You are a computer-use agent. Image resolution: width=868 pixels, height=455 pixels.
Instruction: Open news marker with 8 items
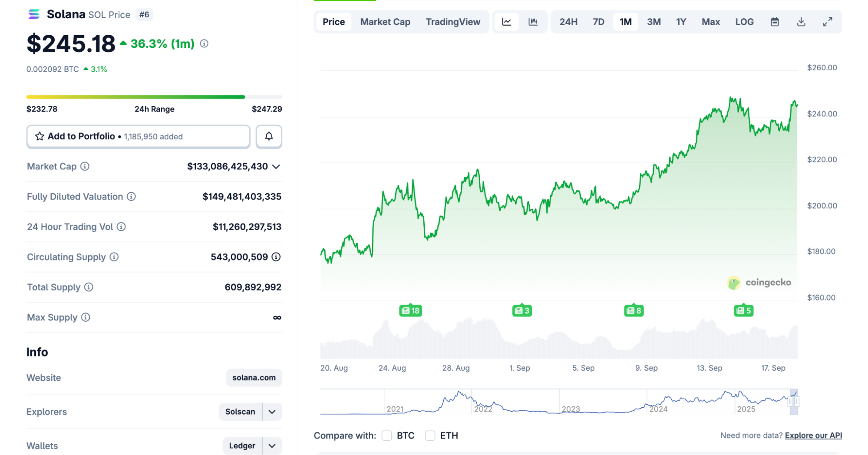[634, 310]
